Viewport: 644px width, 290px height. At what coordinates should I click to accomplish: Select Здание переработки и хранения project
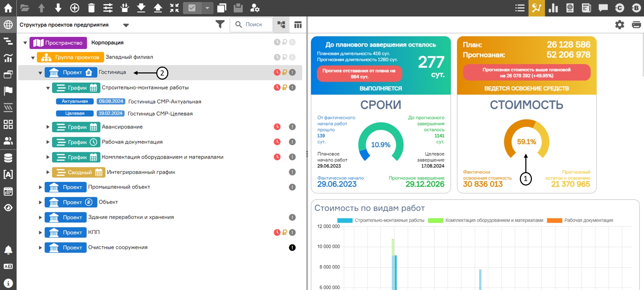(x=131, y=217)
